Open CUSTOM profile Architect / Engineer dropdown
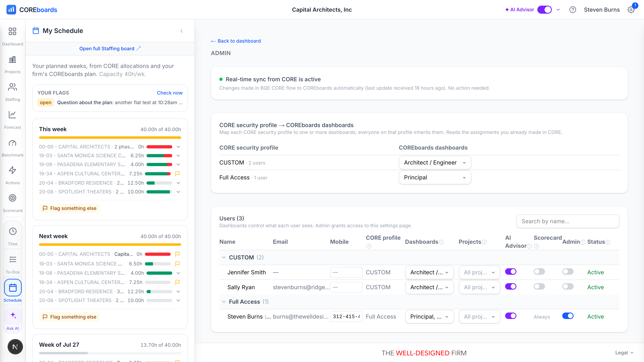 pos(435,163)
